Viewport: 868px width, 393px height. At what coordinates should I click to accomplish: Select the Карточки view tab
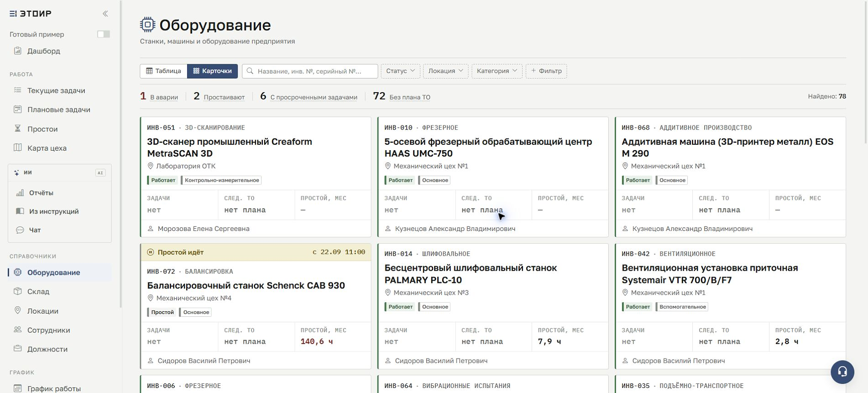pyautogui.click(x=213, y=71)
